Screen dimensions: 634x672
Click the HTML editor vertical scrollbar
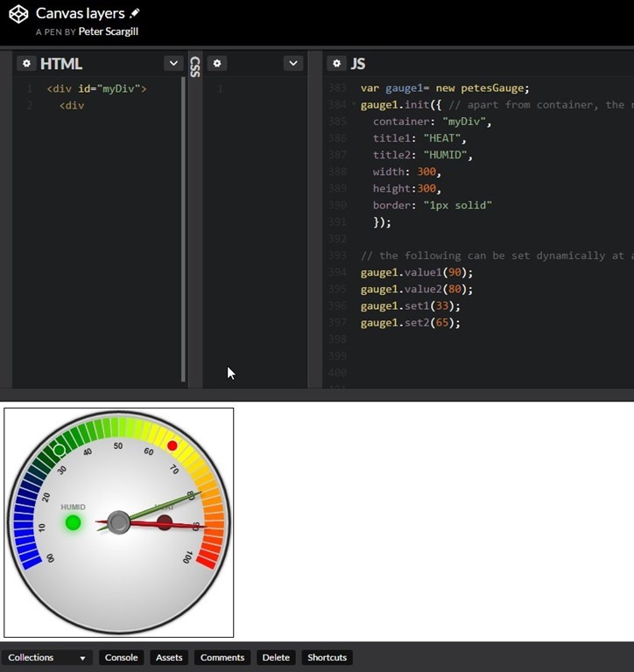(x=183, y=227)
